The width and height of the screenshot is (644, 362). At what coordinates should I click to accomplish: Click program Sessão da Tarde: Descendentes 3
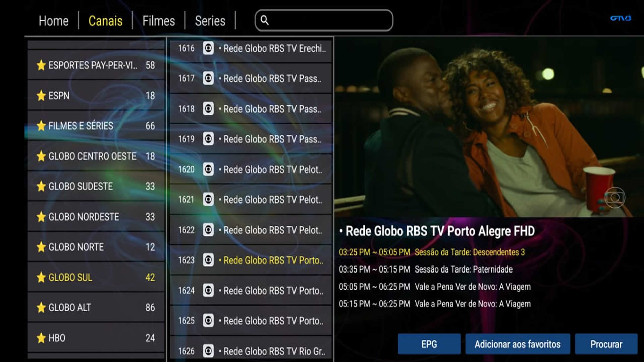(x=432, y=252)
